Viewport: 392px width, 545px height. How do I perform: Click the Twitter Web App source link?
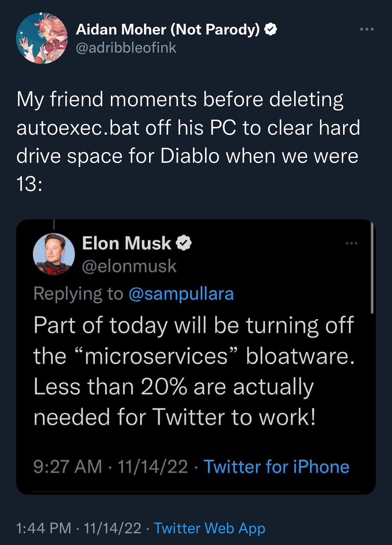[x=209, y=528]
